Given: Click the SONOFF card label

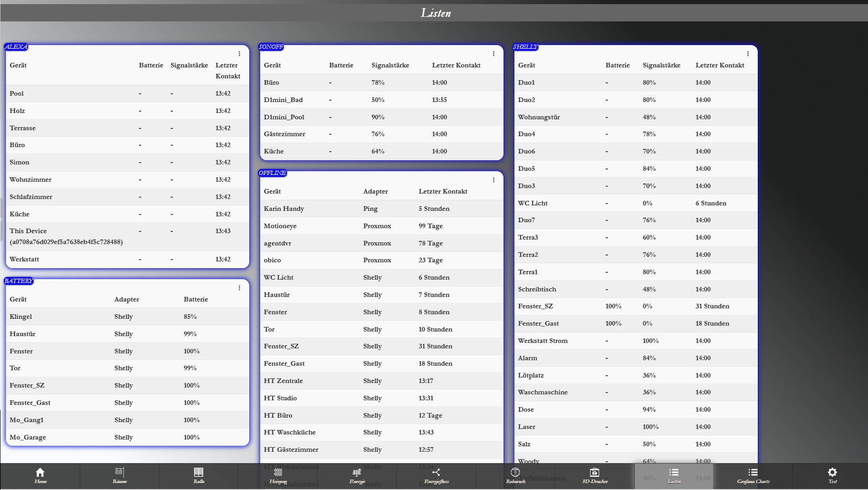Looking at the screenshot, I should point(271,46).
